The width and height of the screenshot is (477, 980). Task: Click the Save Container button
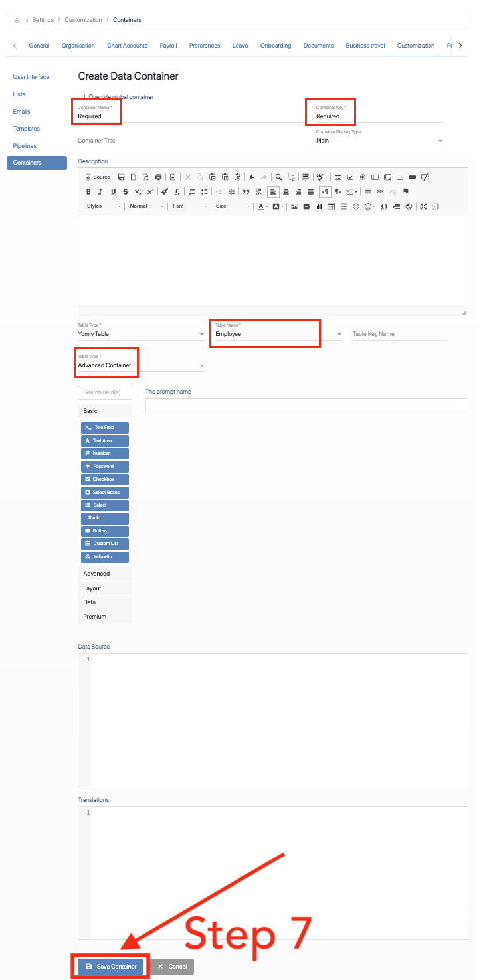(110, 967)
